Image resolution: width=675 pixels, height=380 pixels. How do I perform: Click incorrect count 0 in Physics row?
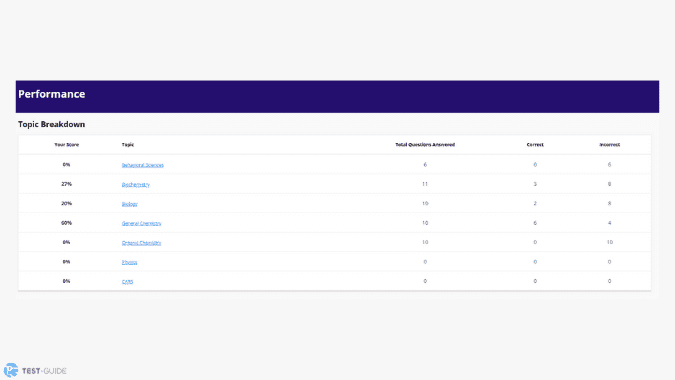[610, 262]
